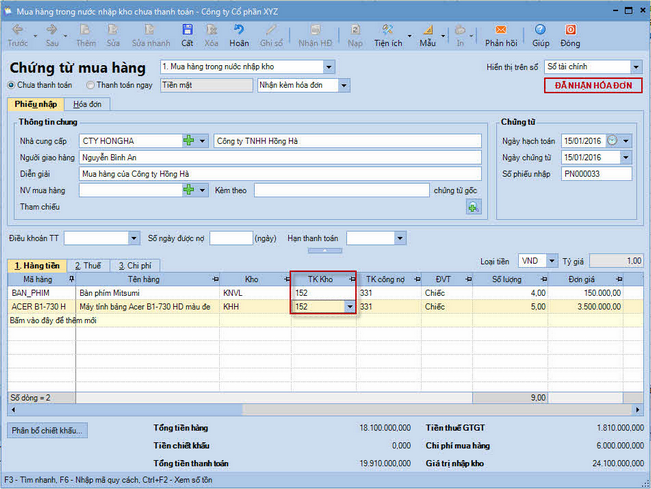Go to previous record with Trước
Image resolution: width=651 pixels, height=489 pixels.
[17, 35]
